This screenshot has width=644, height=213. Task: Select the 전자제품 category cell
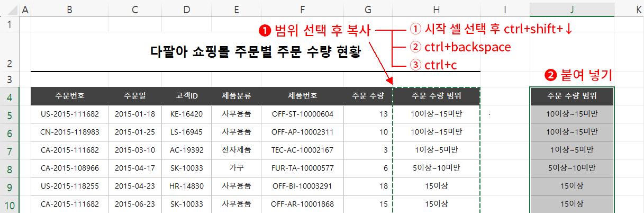pos(236,150)
